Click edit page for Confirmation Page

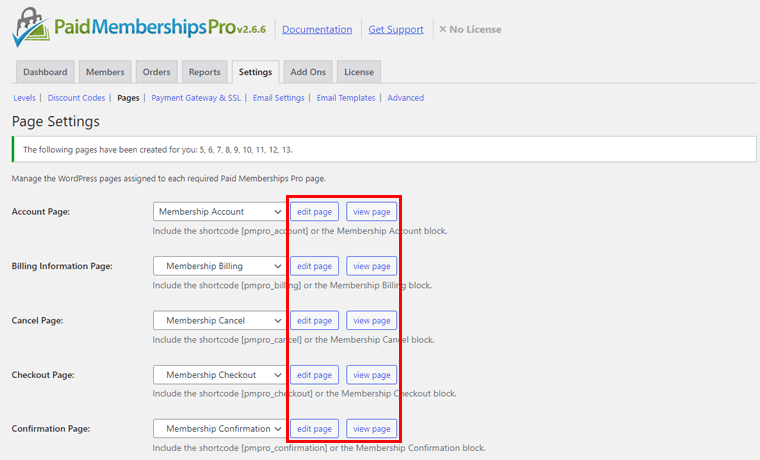pos(315,428)
